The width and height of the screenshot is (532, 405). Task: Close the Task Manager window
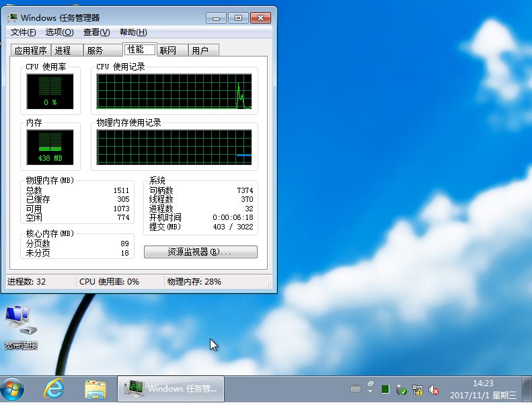[x=260, y=18]
